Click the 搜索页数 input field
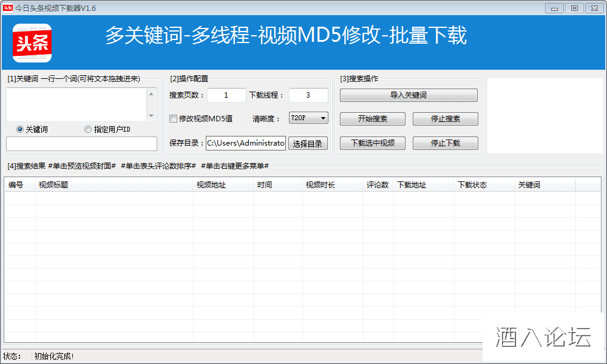Screen dimensions: 607x364 tap(226, 95)
